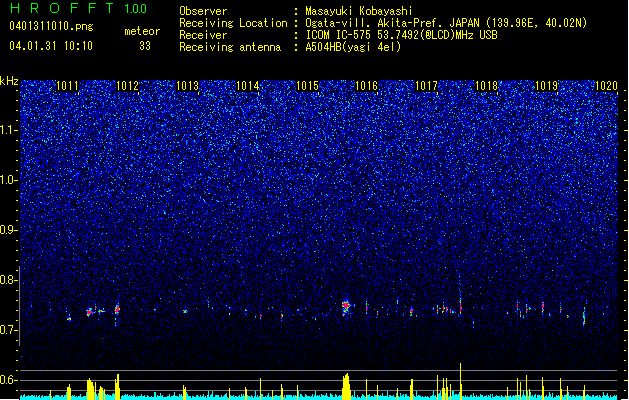Click the strong meteor echo near 1016
The height and width of the screenshot is (400, 629).
346,307
